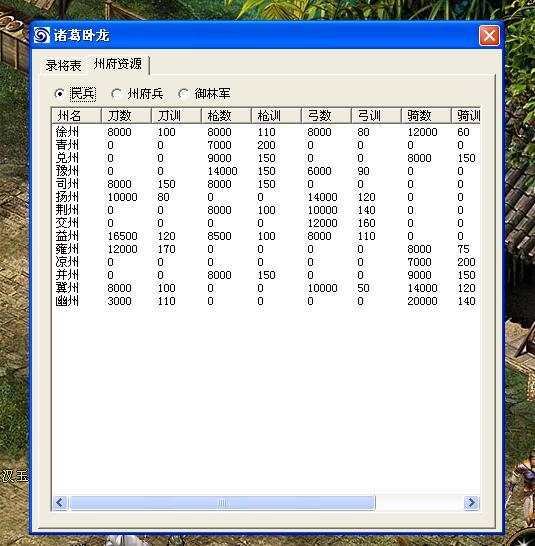Click the 诸葛卧龙 window title icon
Image resolution: width=535 pixels, height=546 pixels.
(x=42, y=36)
